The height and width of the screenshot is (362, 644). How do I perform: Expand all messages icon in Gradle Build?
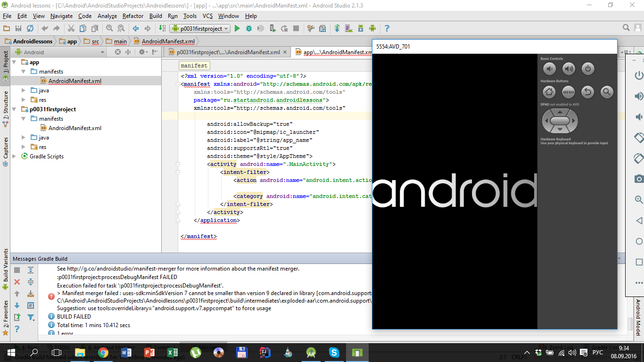click(31, 270)
